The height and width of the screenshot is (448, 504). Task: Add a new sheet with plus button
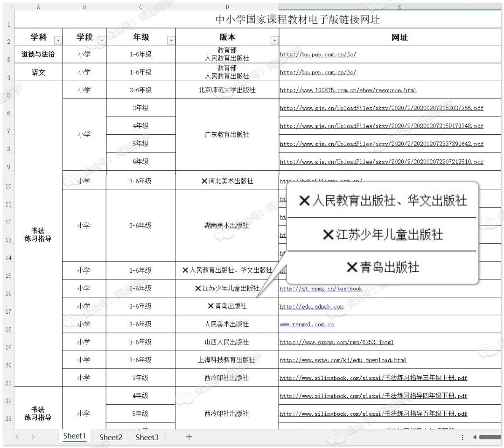(x=189, y=437)
